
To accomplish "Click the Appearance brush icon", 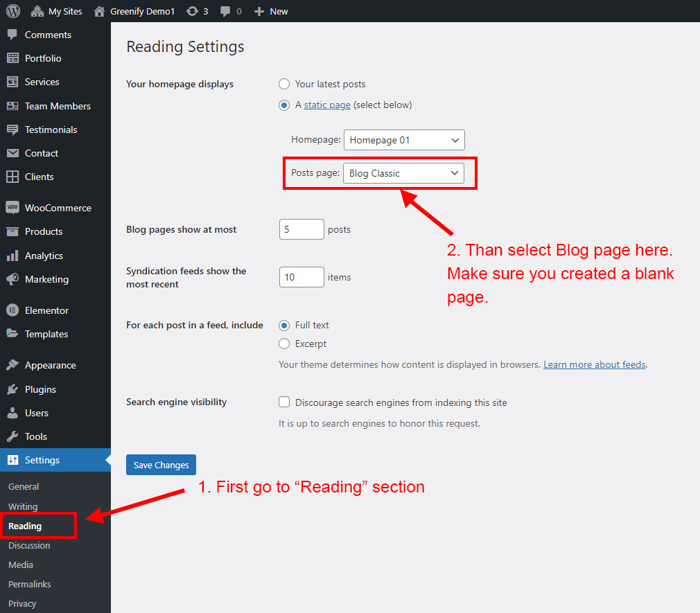I will point(12,365).
